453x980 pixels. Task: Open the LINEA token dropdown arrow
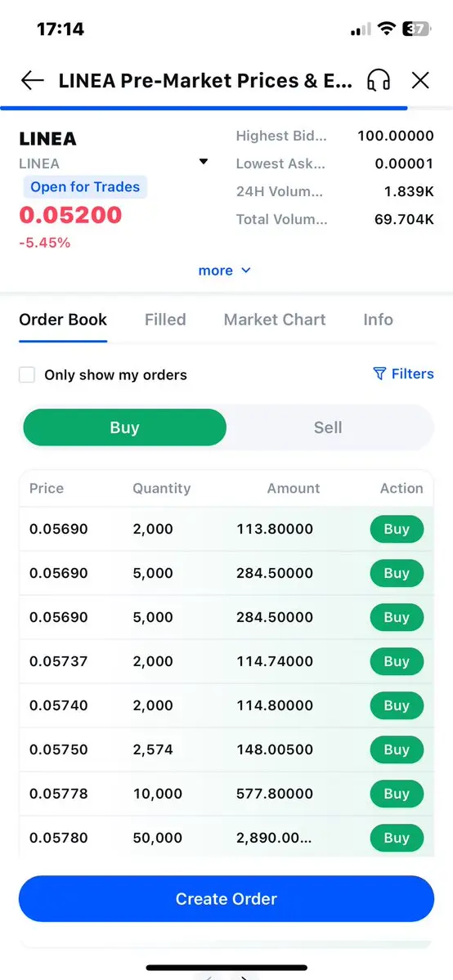point(204,162)
